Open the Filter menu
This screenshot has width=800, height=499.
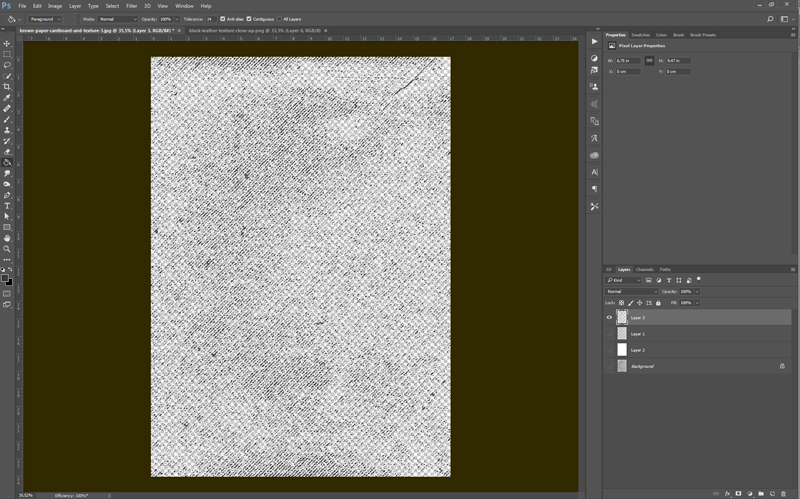(x=131, y=6)
